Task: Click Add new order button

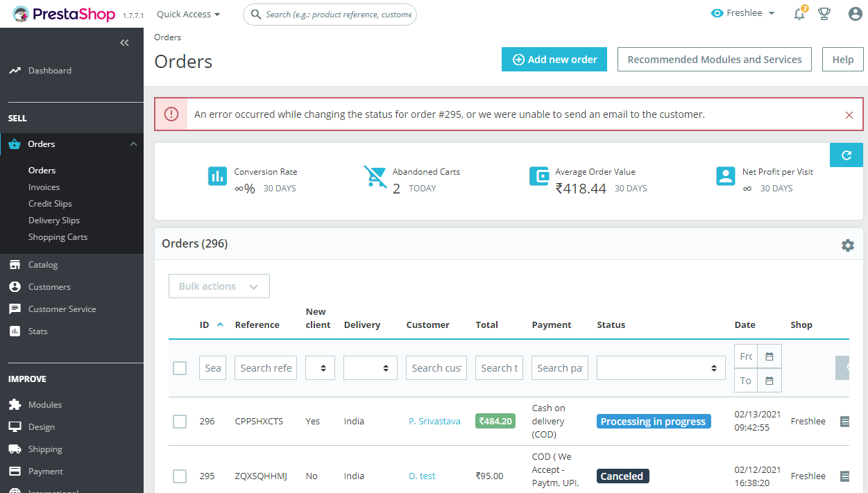Action: [x=554, y=60]
